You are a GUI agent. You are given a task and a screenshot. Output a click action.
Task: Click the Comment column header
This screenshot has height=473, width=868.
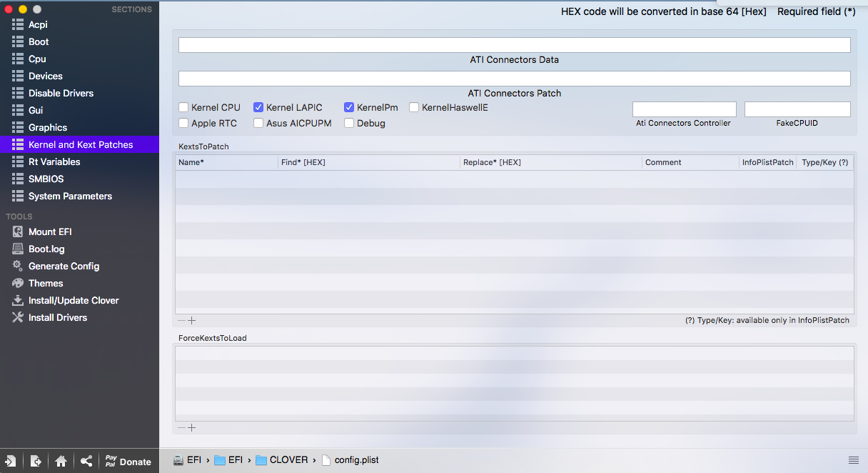click(x=691, y=162)
